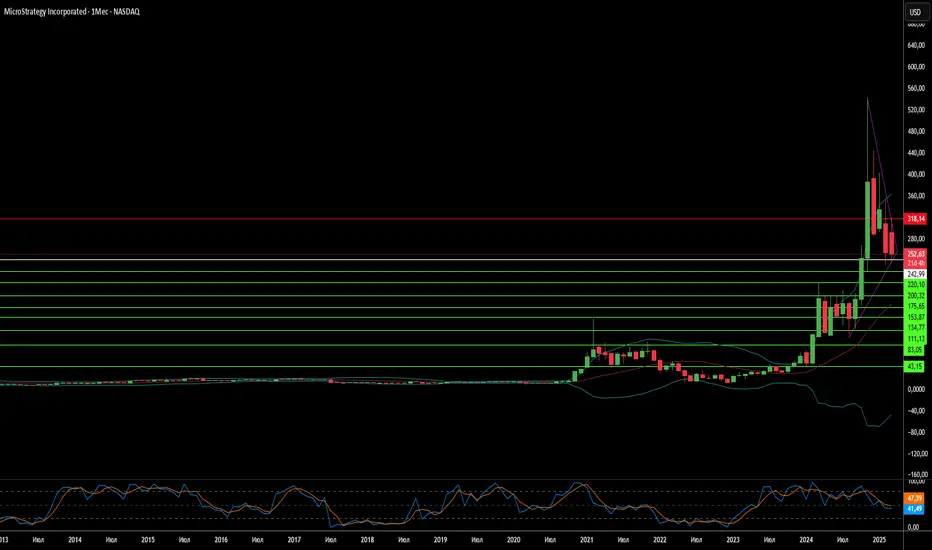The width and height of the screenshot is (932, 550).
Task: Select the green 175,65 level label
Action: click(x=913, y=306)
